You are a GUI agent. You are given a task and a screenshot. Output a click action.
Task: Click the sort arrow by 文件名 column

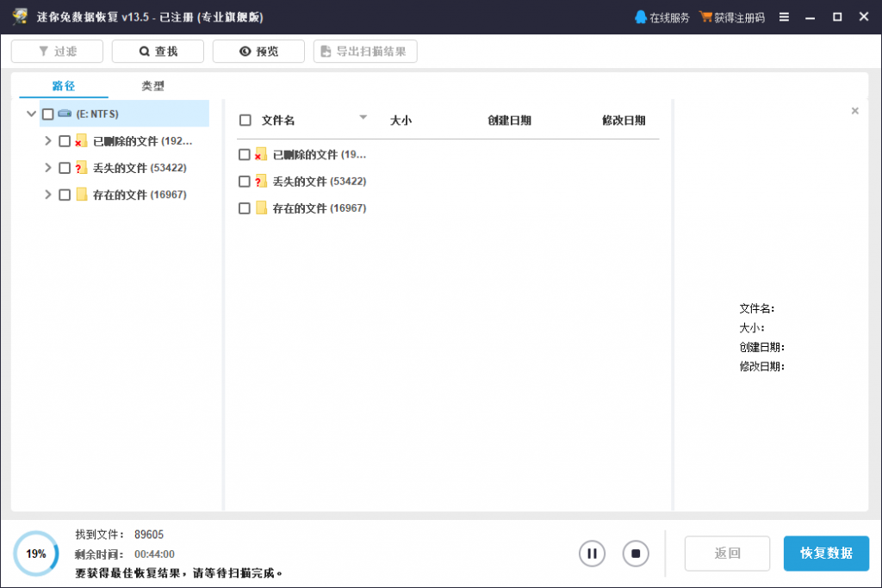363,117
